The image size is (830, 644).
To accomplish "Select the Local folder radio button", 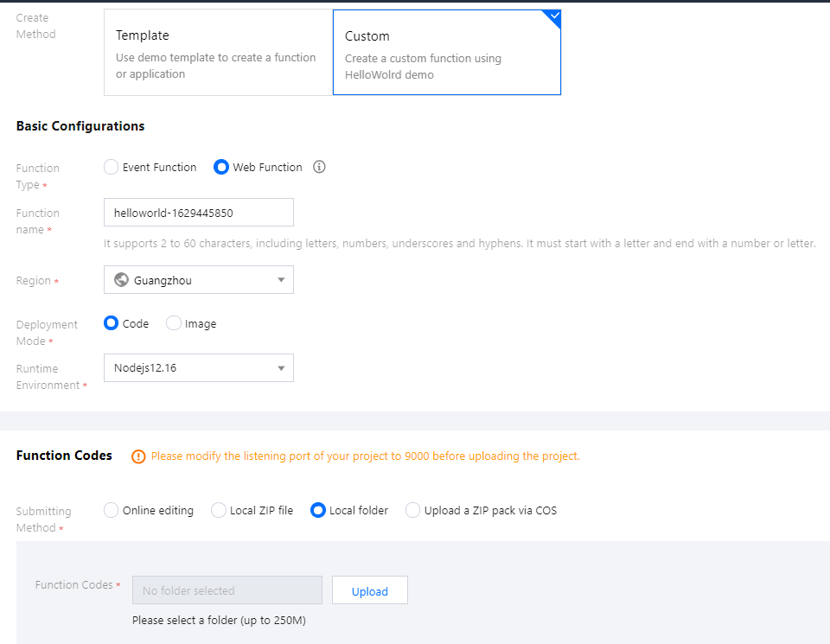I will [318, 510].
